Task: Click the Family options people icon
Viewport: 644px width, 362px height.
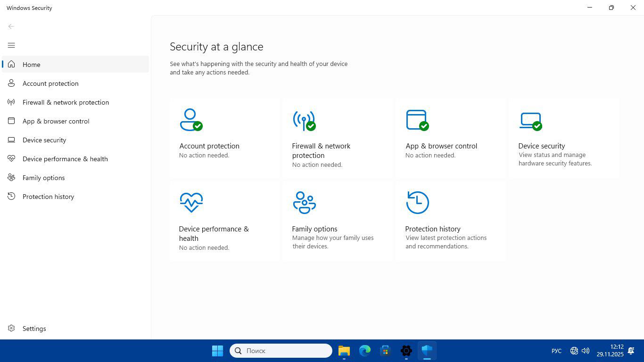Action: pyautogui.click(x=304, y=202)
